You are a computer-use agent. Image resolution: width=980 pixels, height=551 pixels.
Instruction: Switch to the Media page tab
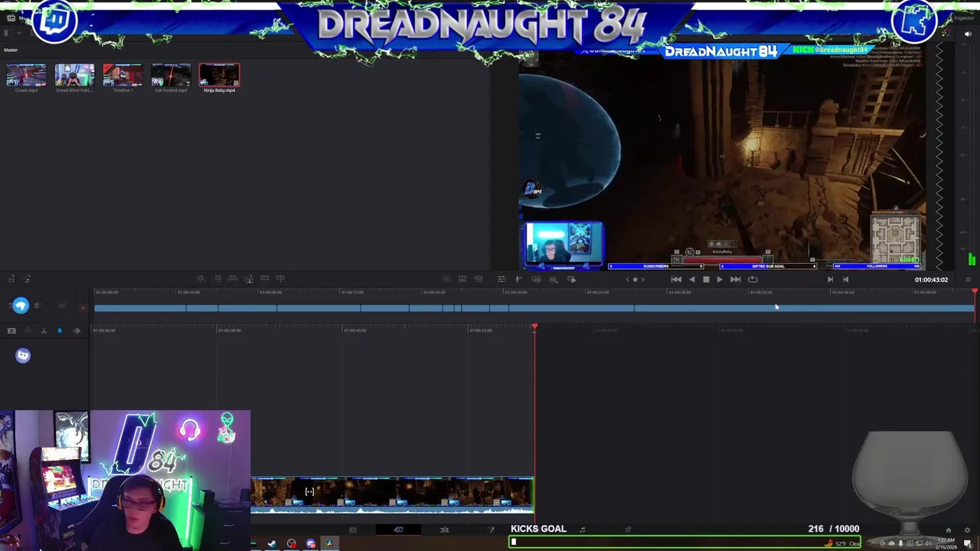[x=352, y=530]
